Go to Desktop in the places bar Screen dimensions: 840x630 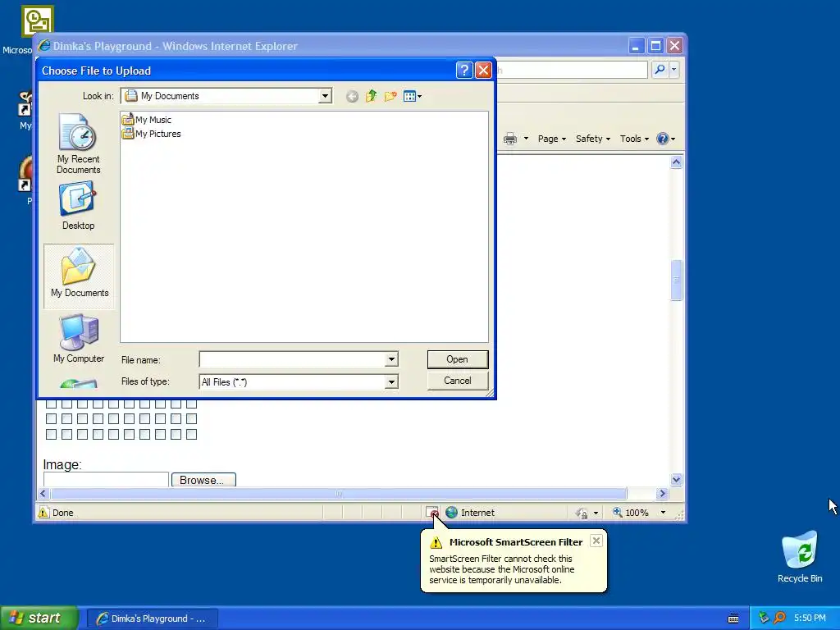(78, 206)
